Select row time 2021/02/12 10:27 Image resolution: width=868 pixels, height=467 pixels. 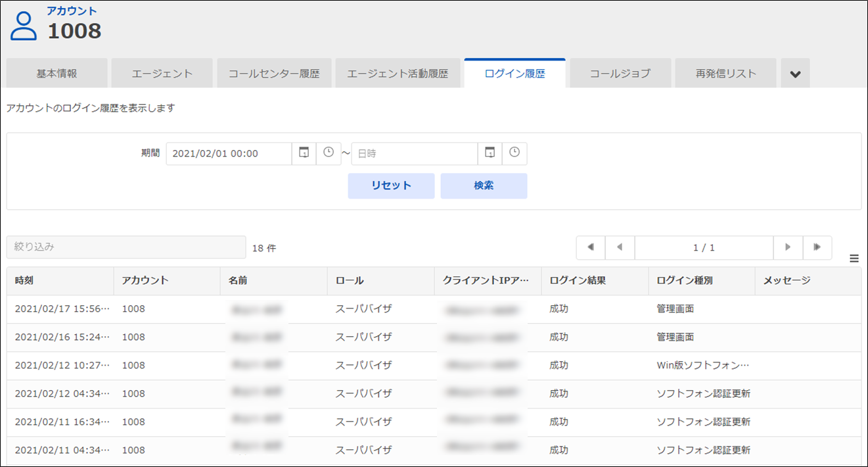tap(62, 365)
